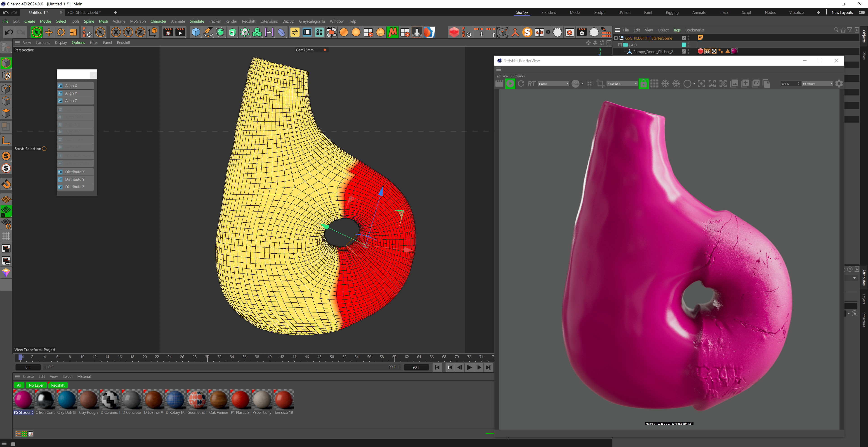This screenshot has height=447, width=868.
Task: Open the MoGraph menu
Action: pos(138,21)
